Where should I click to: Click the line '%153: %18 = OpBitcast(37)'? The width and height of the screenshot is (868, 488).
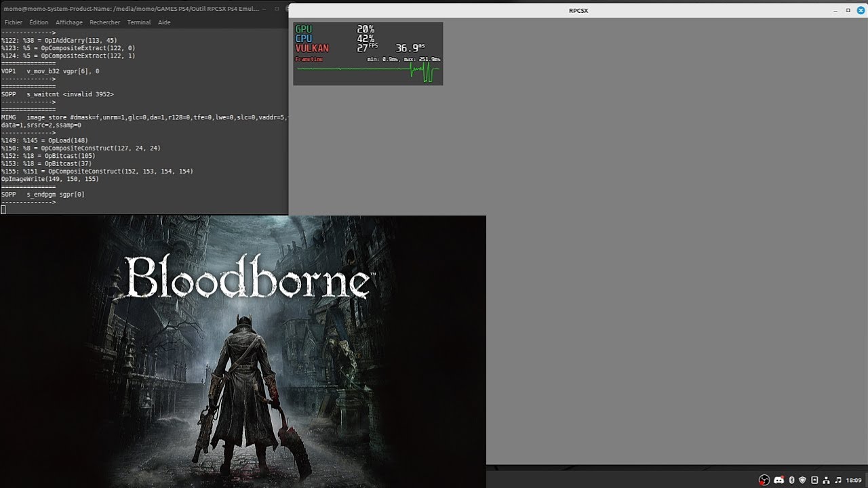(47, 163)
